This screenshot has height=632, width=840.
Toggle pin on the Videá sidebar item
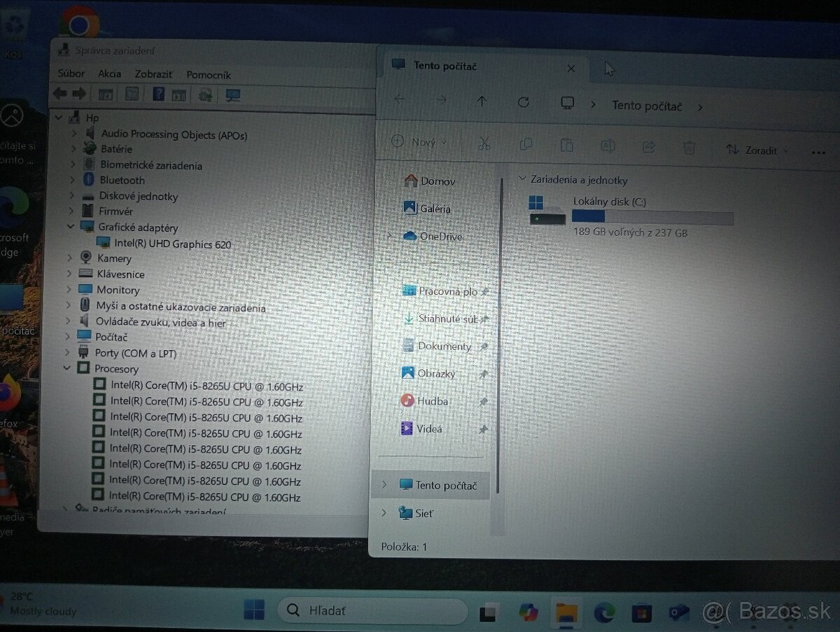click(x=482, y=428)
